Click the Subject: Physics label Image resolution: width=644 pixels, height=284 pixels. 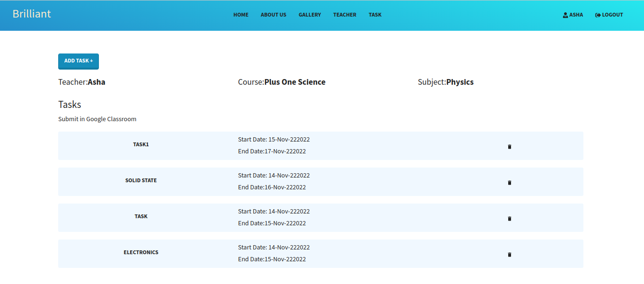click(446, 82)
